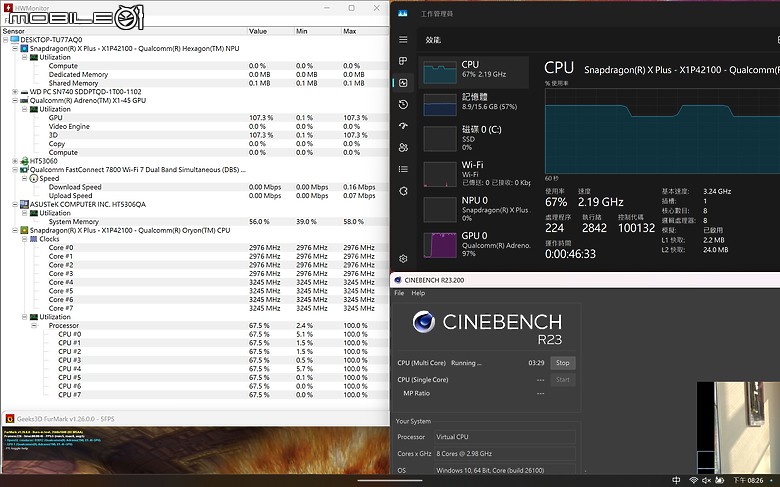Open Task Manager hamburger navigation menu
Image resolution: width=780 pixels, height=487 pixels.
pyautogui.click(x=403, y=40)
